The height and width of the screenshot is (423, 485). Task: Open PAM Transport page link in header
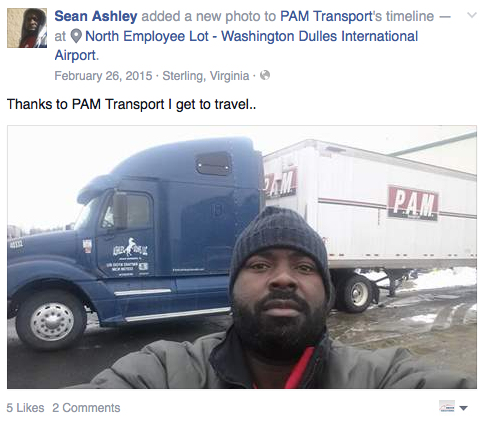(326, 16)
